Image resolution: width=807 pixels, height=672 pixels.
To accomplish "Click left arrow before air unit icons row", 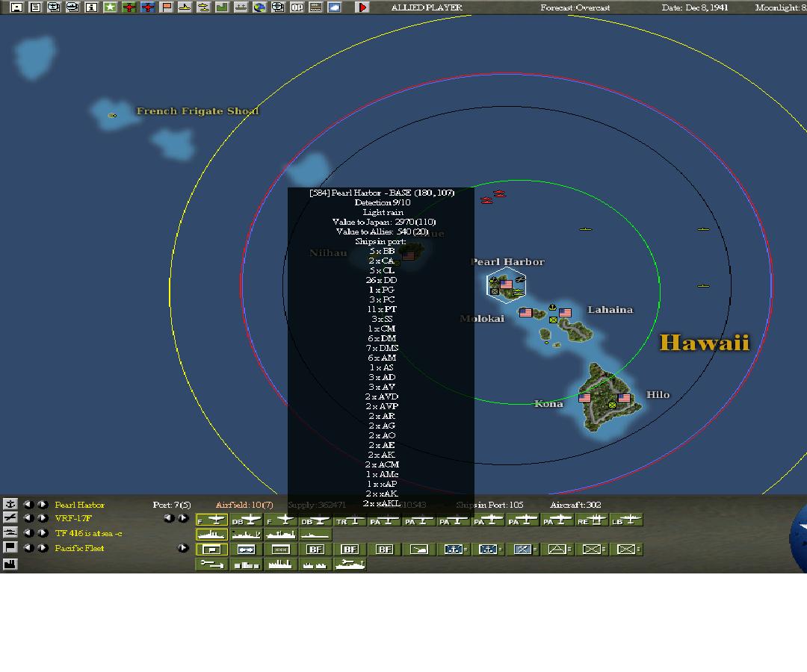I will 168,518.
